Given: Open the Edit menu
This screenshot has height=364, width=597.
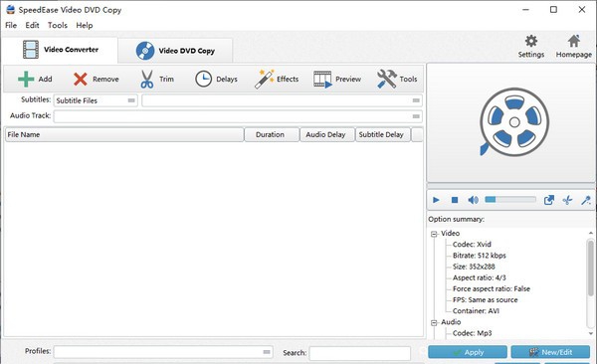Looking at the screenshot, I should 33,25.
